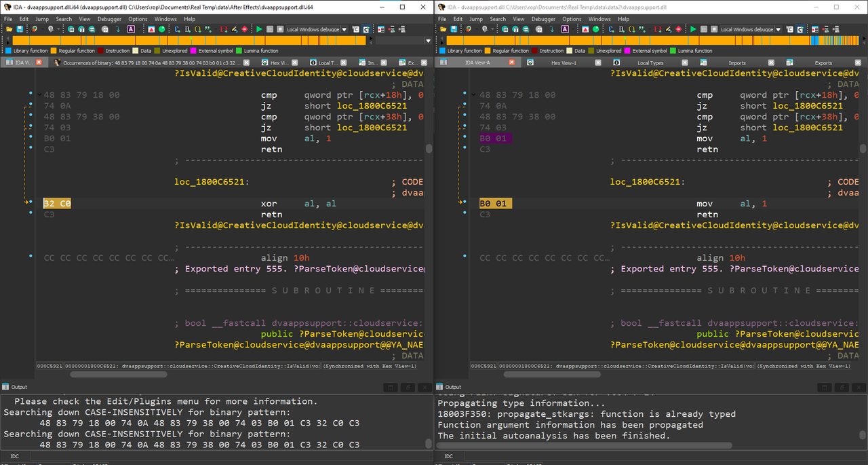Click Help menu in left IDA window
The width and height of the screenshot is (868, 465).
tap(189, 19)
